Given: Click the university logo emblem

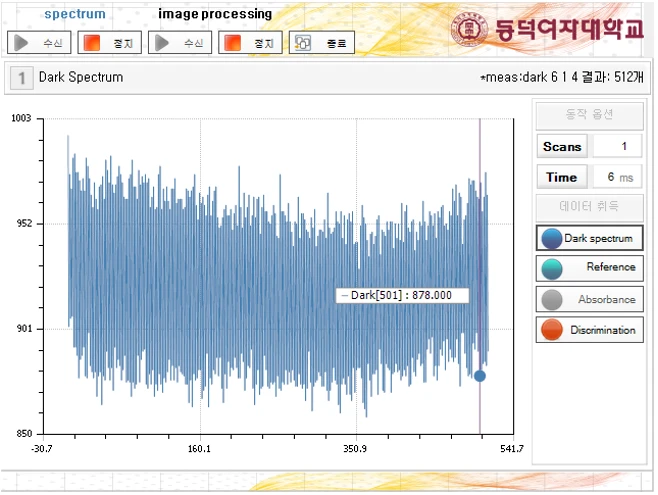Looking at the screenshot, I should (x=469, y=29).
